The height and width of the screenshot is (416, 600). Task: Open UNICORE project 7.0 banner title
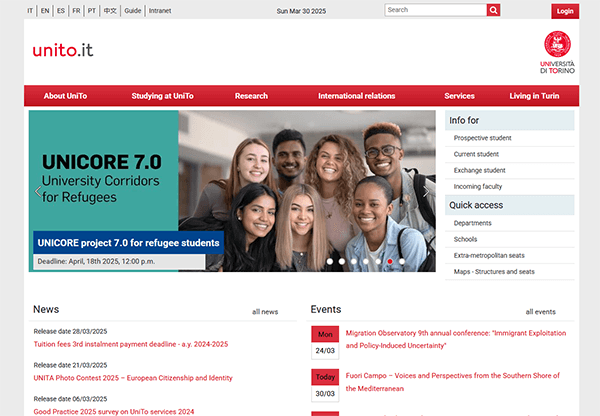point(129,243)
